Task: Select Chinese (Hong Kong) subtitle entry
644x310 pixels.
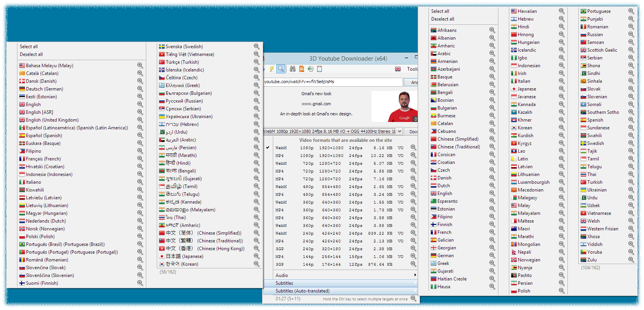Action: tap(210, 249)
